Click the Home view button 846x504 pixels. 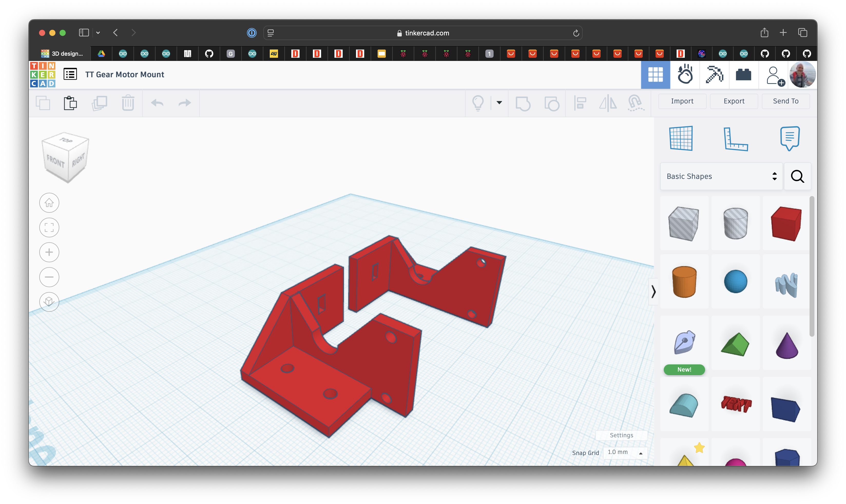49,203
